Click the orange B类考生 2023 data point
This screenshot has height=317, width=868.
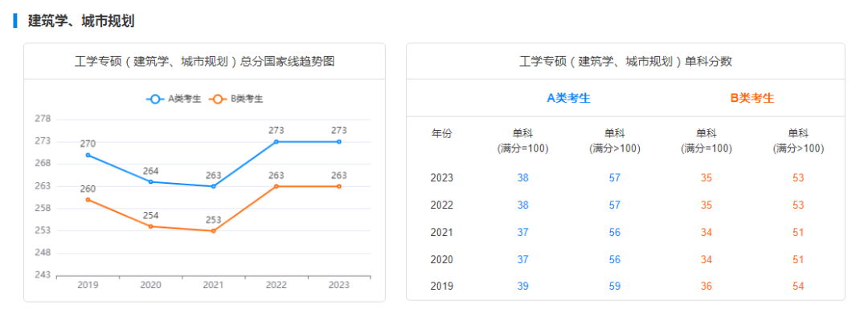click(339, 186)
